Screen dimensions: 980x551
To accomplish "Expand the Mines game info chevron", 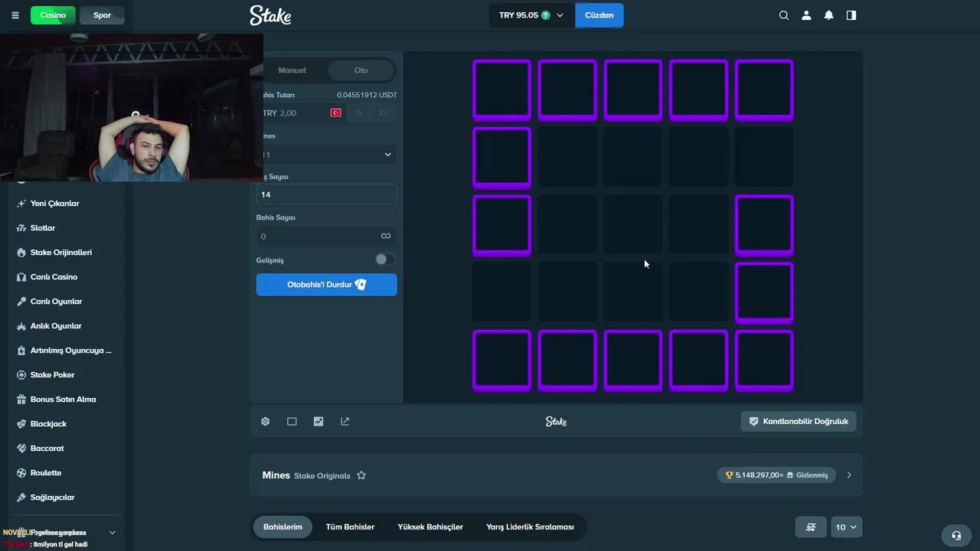I will (849, 475).
